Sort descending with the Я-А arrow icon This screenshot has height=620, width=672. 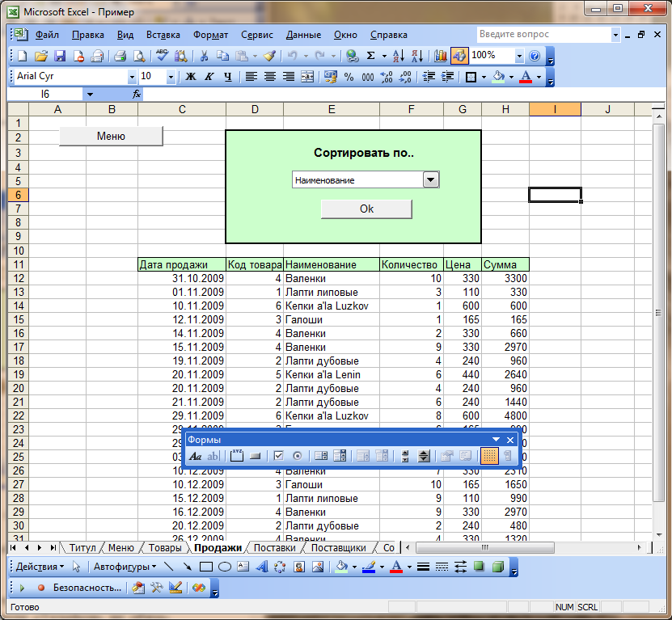[417, 56]
